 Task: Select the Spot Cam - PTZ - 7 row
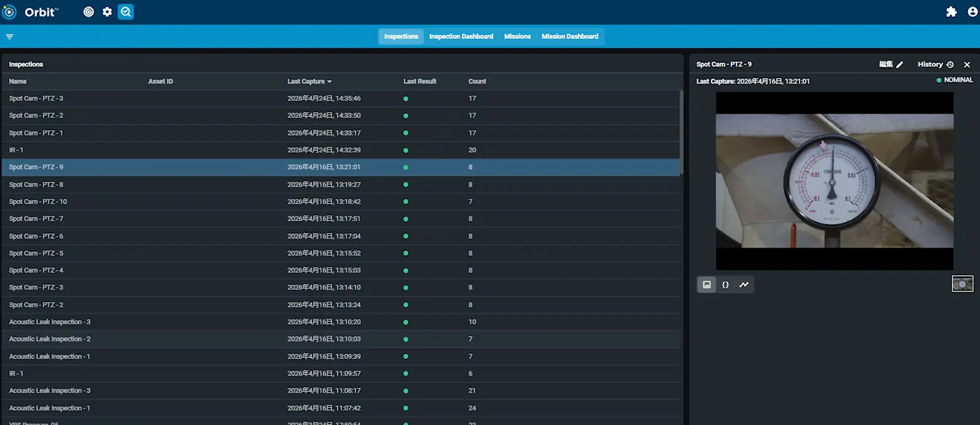tap(341, 219)
